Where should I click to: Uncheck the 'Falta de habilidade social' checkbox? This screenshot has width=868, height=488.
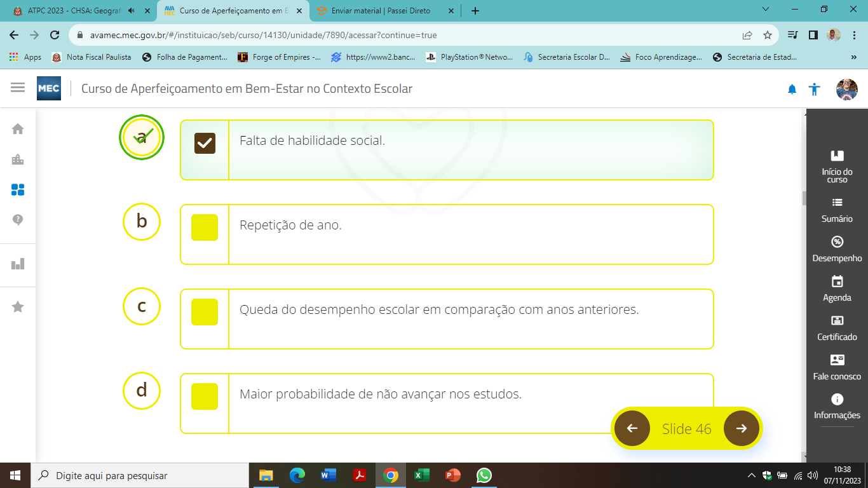click(x=205, y=144)
